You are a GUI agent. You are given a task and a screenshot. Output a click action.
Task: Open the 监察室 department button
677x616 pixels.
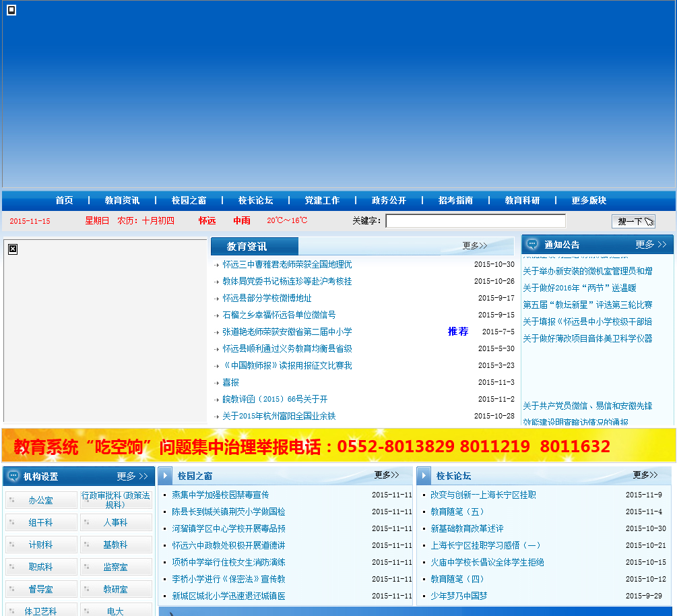tap(116, 567)
